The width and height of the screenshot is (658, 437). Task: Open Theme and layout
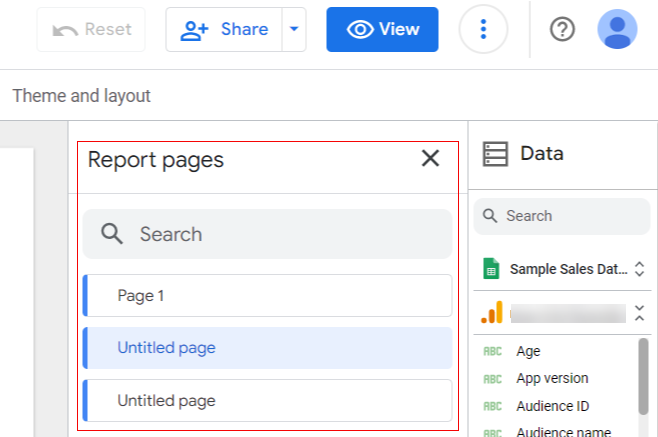click(81, 96)
